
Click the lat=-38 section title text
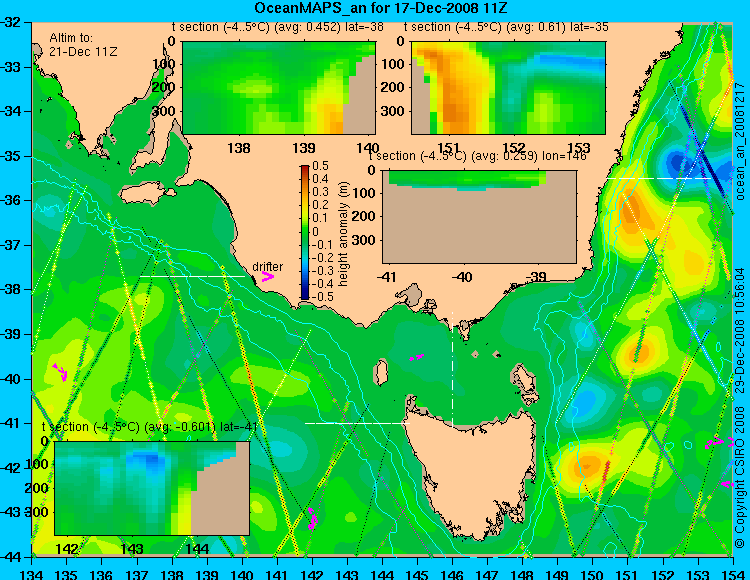click(x=278, y=27)
